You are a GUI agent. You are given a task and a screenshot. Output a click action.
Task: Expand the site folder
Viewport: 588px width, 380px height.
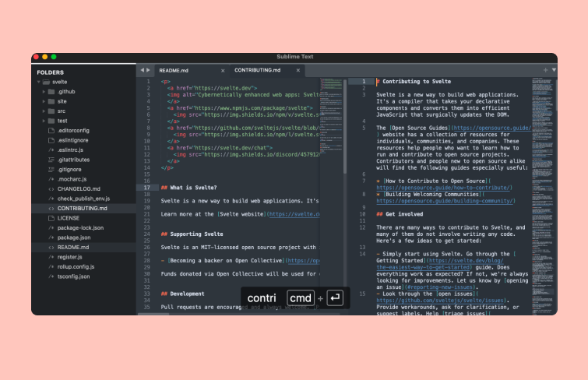pos(44,101)
